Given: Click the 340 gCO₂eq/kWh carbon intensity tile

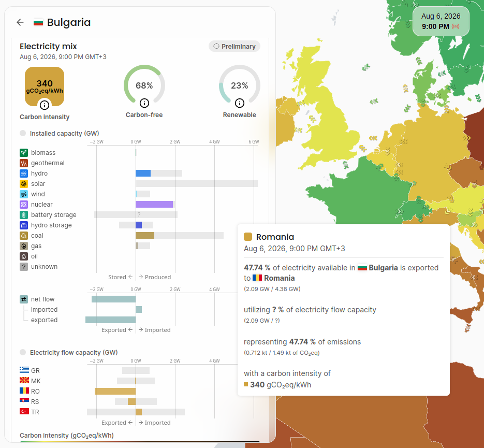Looking at the screenshot, I should pos(45,86).
